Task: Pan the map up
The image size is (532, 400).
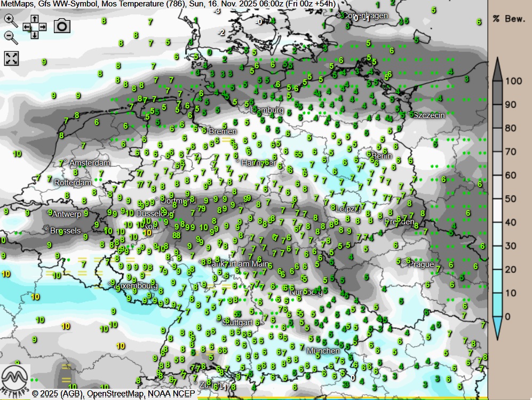Action: click(x=35, y=18)
